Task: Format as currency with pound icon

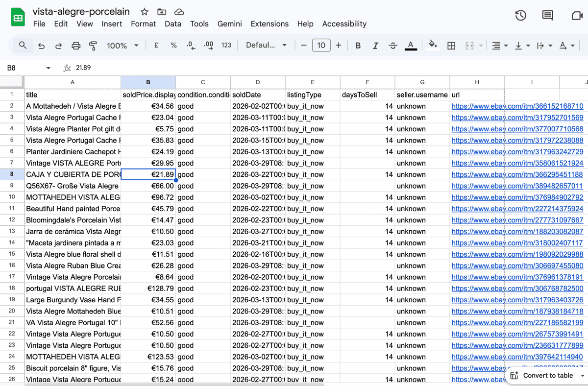Action: tap(156, 46)
